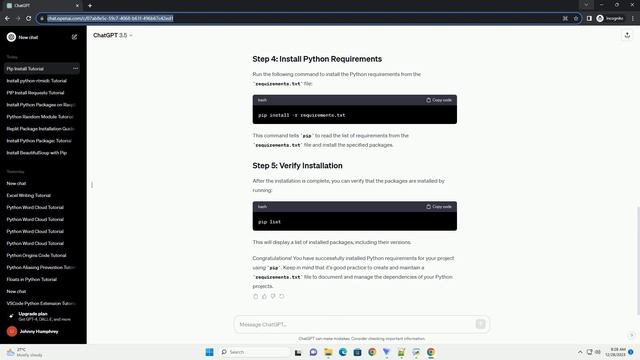Open the Johnny Humphrey account menu
Viewport: 640px width, 360px height.
[x=43, y=331]
